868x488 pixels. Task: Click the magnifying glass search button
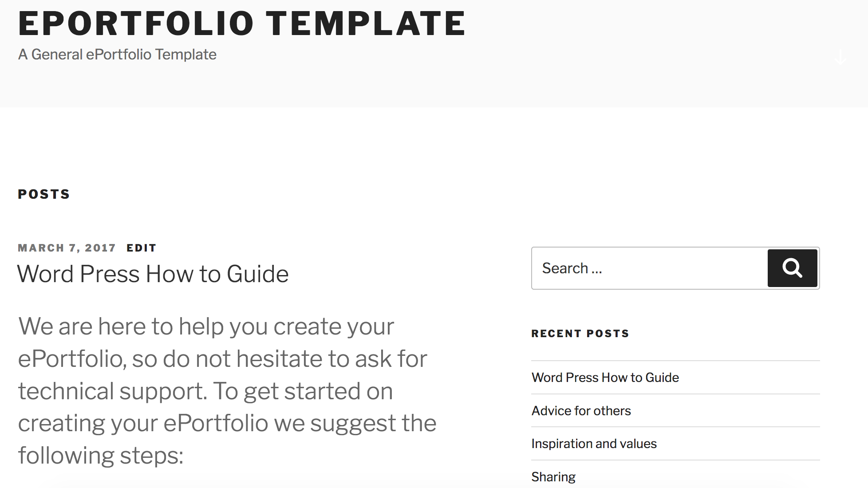pyautogui.click(x=792, y=268)
